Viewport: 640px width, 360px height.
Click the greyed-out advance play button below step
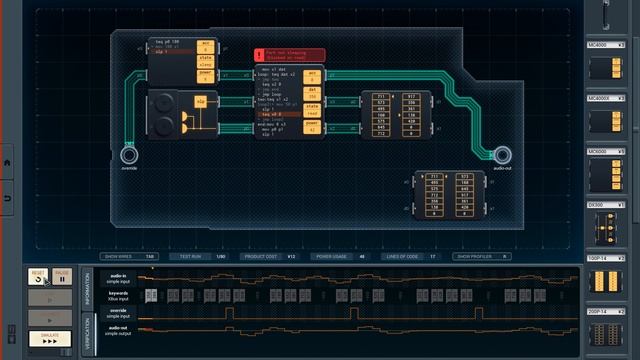pyautogui.click(x=50, y=318)
